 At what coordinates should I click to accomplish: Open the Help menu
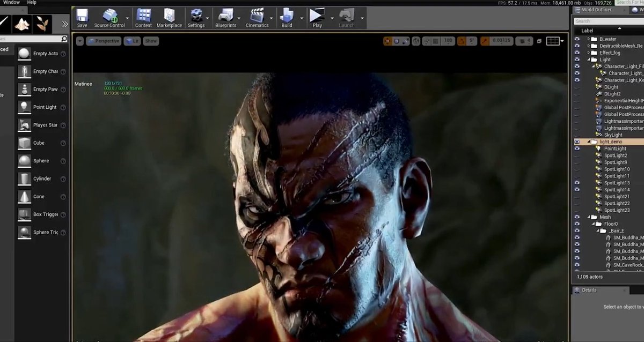pyautogui.click(x=32, y=2)
